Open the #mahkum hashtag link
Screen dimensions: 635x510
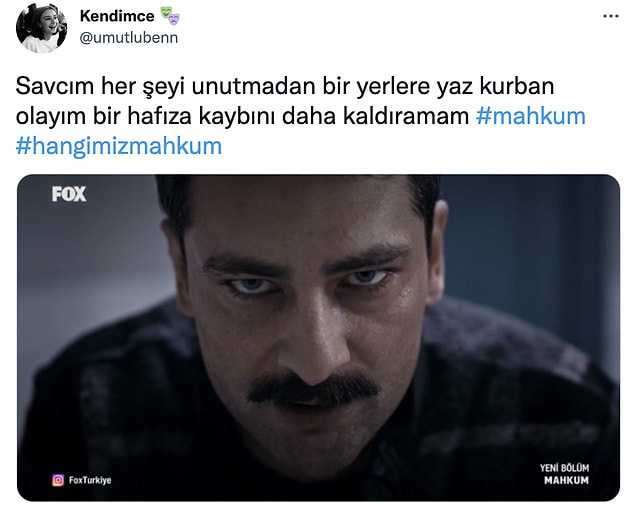click(x=531, y=116)
